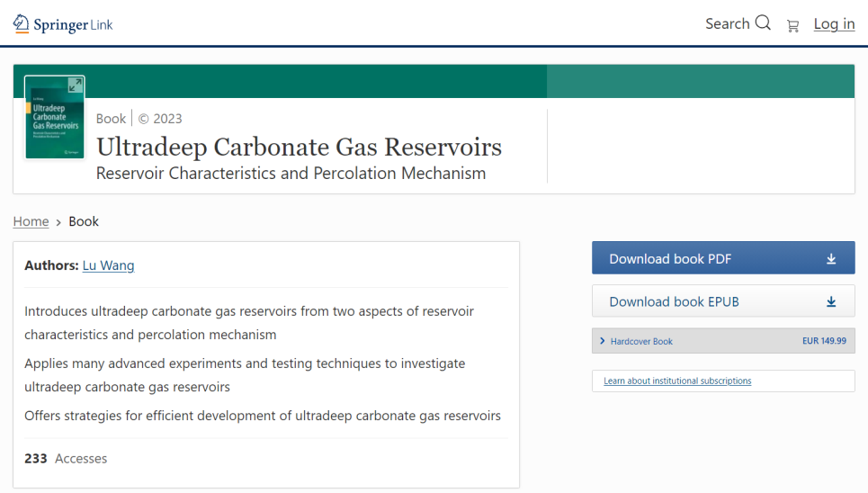Click the Ultradeep Carbonate Gas Reservoirs title

(x=299, y=147)
